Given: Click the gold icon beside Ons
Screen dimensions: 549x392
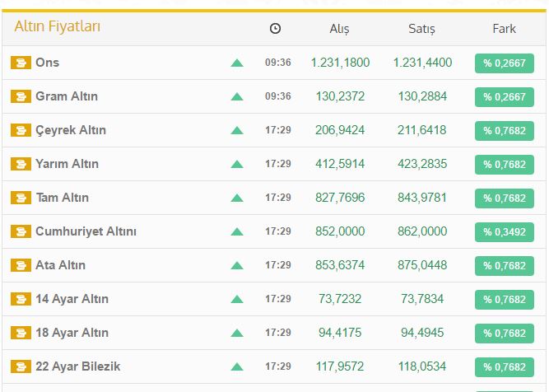Looking at the screenshot, I should pyautogui.click(x=21, y=63).
